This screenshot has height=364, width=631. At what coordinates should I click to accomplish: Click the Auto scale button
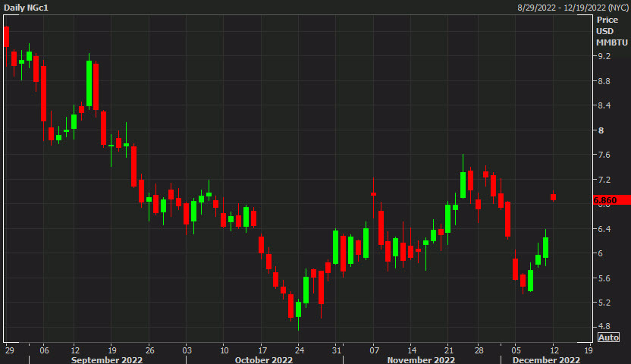pyautogui.click(x=608, y=337)
